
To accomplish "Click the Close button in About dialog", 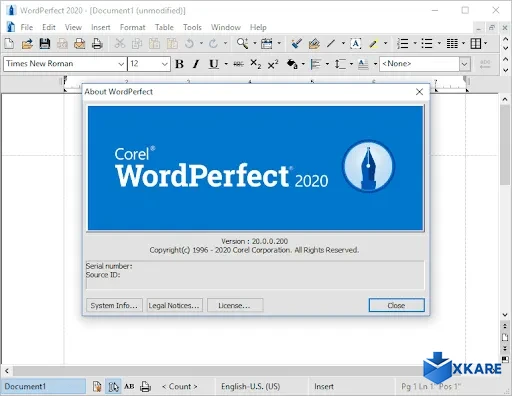I will pos(396,305).
